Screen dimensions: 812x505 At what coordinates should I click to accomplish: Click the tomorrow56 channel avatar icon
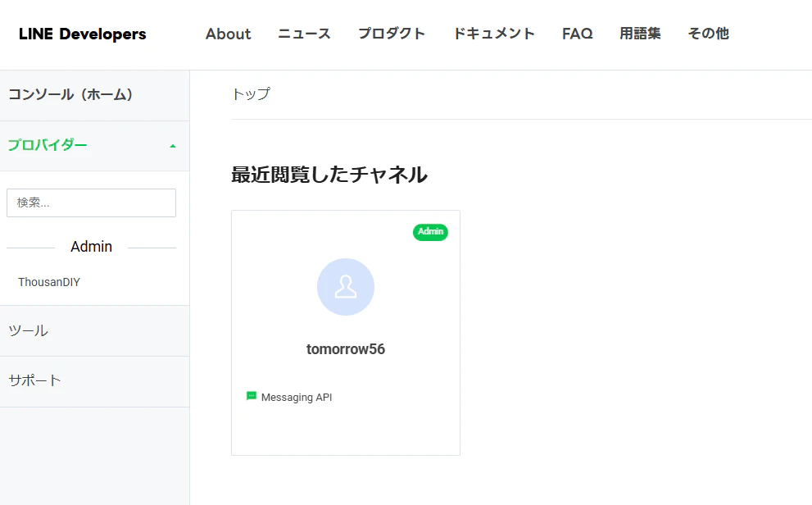coord(346,287)
